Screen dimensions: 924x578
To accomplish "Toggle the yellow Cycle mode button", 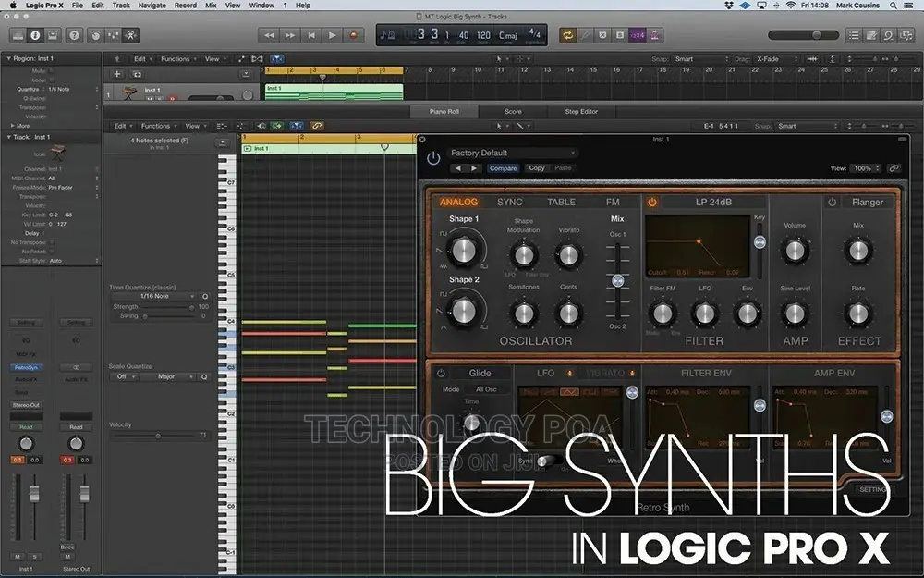I will (567, 35).
